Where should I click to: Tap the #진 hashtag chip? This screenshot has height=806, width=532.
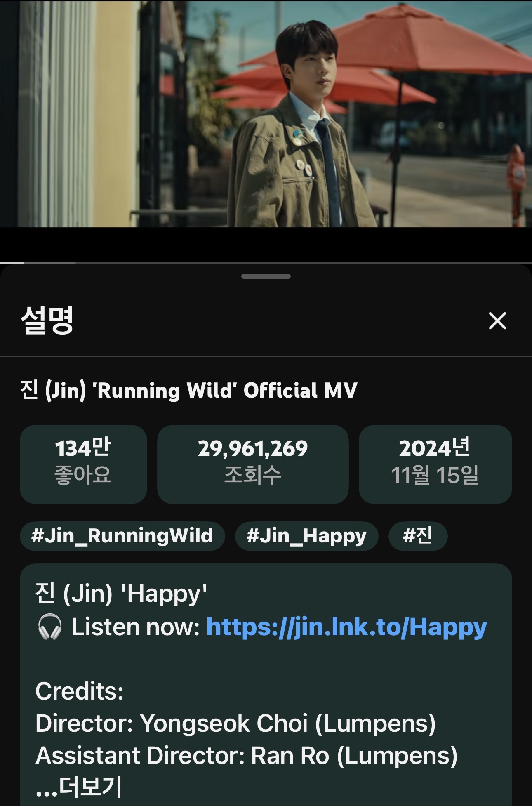click(418, 536)
